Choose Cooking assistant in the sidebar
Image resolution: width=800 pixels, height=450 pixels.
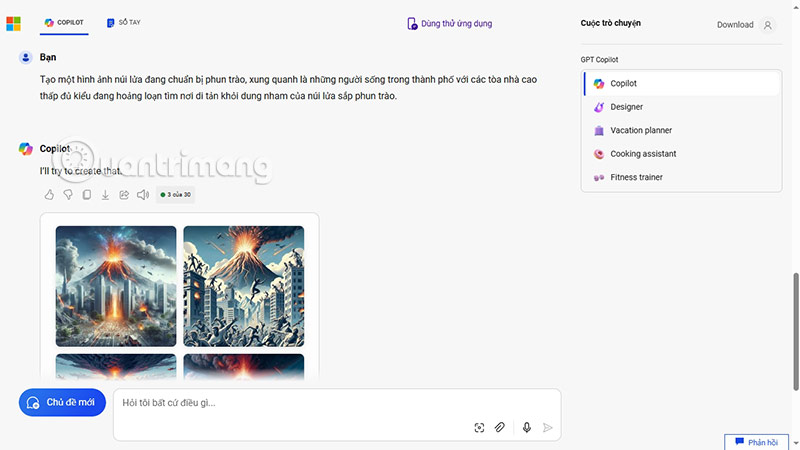click(642, 154)
